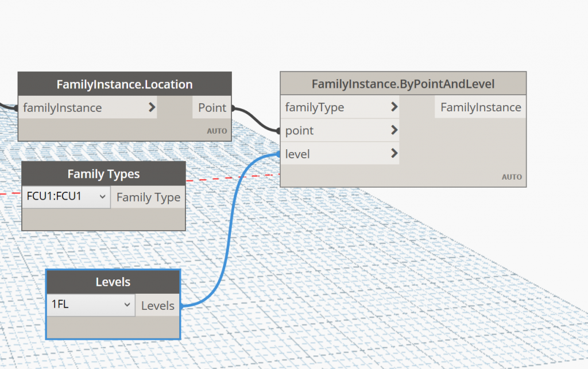
Task: Expand the Levels node dropdown arrow
Action: [127, 305]
